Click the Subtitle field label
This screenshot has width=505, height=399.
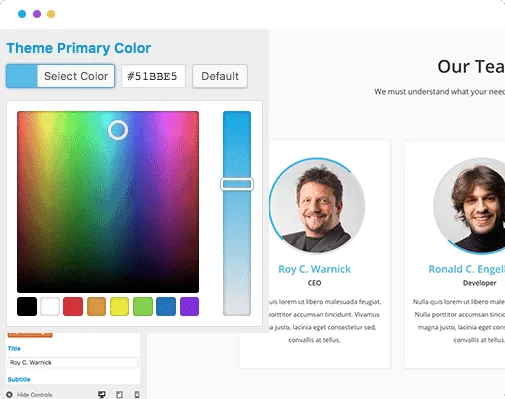point(19,379)
